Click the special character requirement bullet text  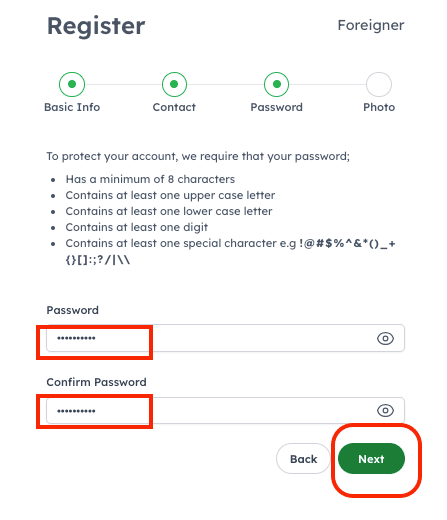click(230, 252)
